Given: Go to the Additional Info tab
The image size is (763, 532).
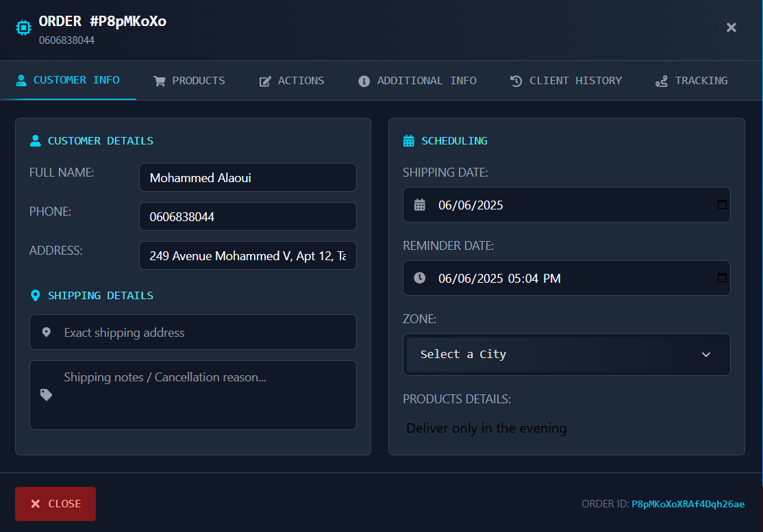Looking at the screenshot, I should pyautogui.click(x=417, y=81).
